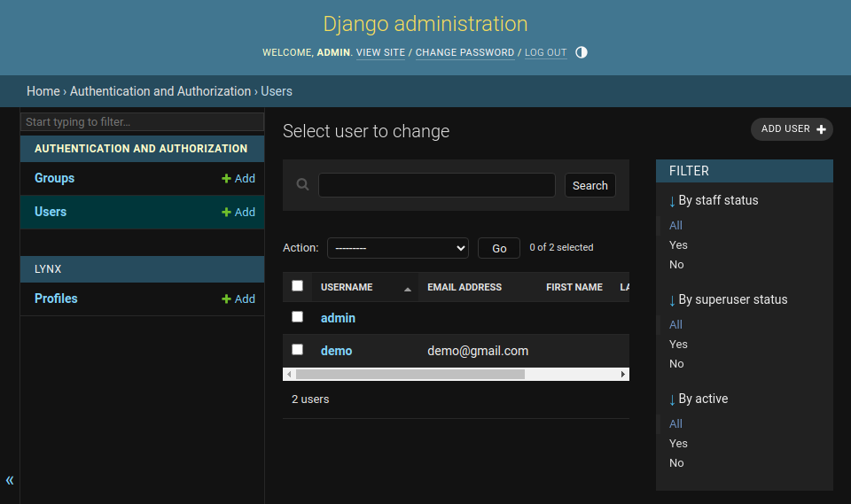The image size is (851, 504).
Task: Click the horizontal scrollbar's left arrow
Action: click(x=289, y=375)
